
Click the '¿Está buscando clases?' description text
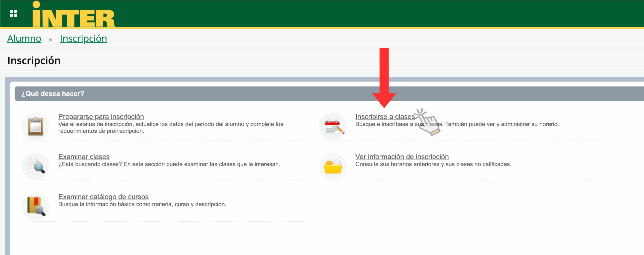(169, 164)
